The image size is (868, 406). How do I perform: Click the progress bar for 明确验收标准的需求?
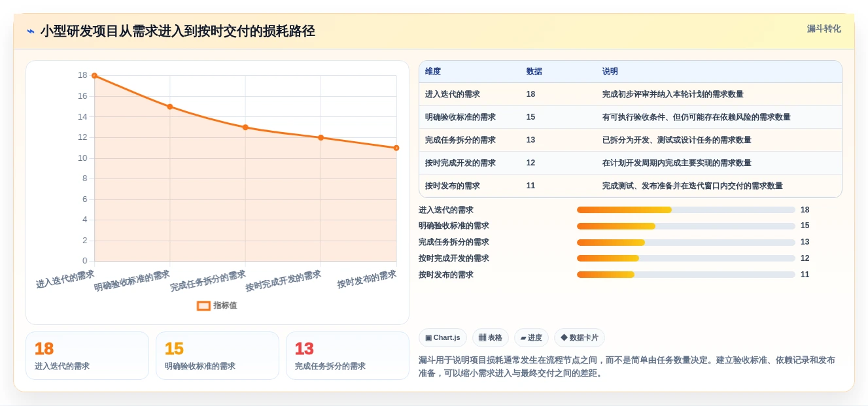[x=686, y=226]
